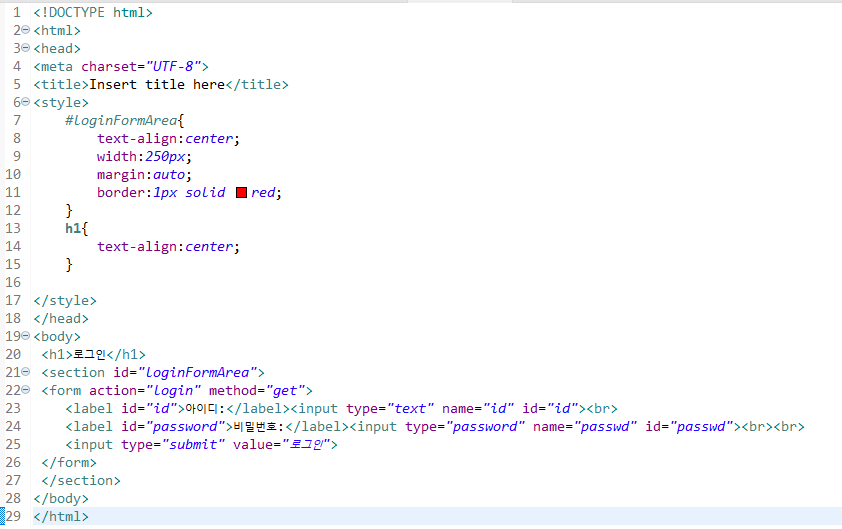Click the closing '</form>' tag
The height and width of the screenshot is (529, 842).
tap(69, 462)
